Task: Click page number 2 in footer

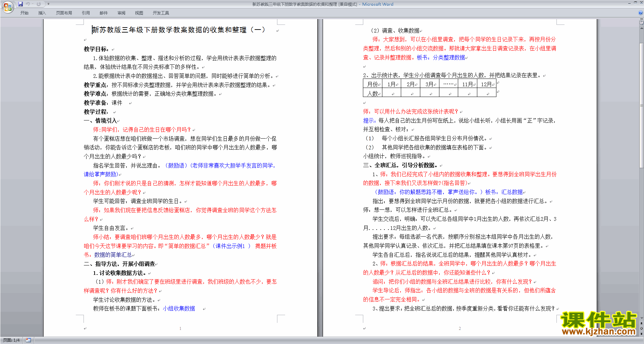Action: pyautogui.click(x=460, y=328)
